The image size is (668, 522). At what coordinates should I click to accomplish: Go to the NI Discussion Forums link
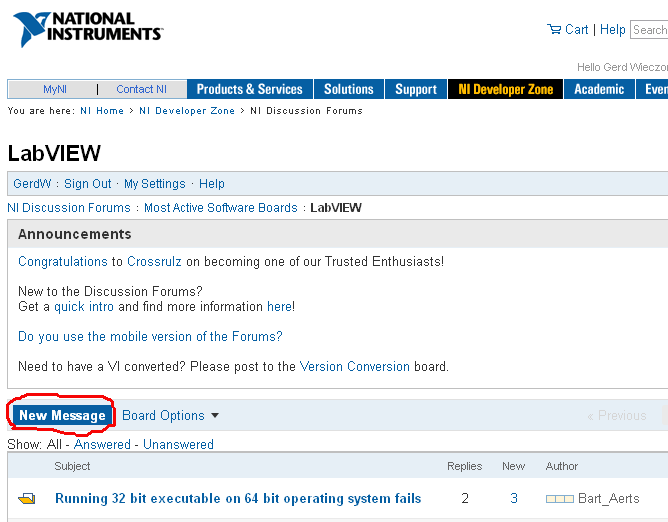[x=69, y=208]
